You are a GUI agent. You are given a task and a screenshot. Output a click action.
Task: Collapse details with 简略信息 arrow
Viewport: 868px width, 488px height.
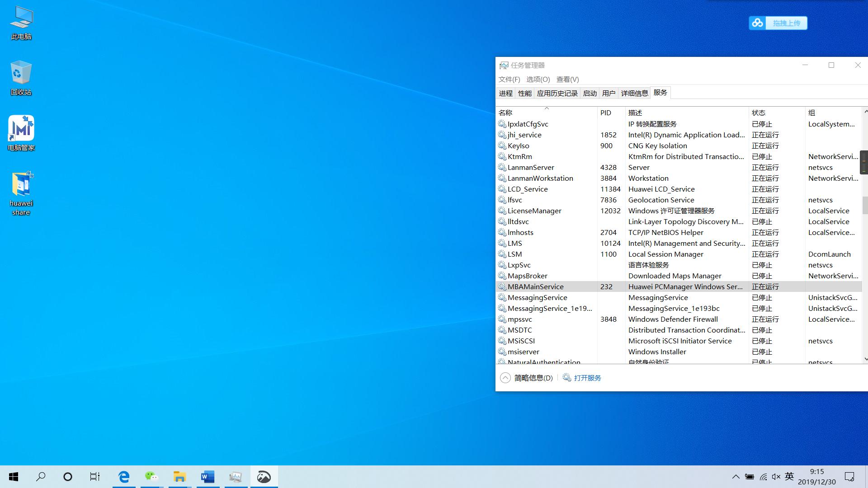point(505,378)
